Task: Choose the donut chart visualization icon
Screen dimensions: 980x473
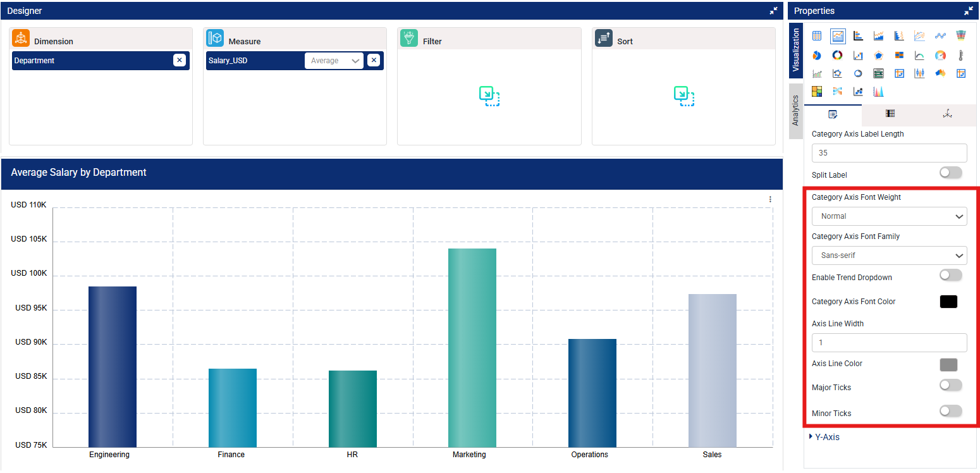Action: coord(837,56)
